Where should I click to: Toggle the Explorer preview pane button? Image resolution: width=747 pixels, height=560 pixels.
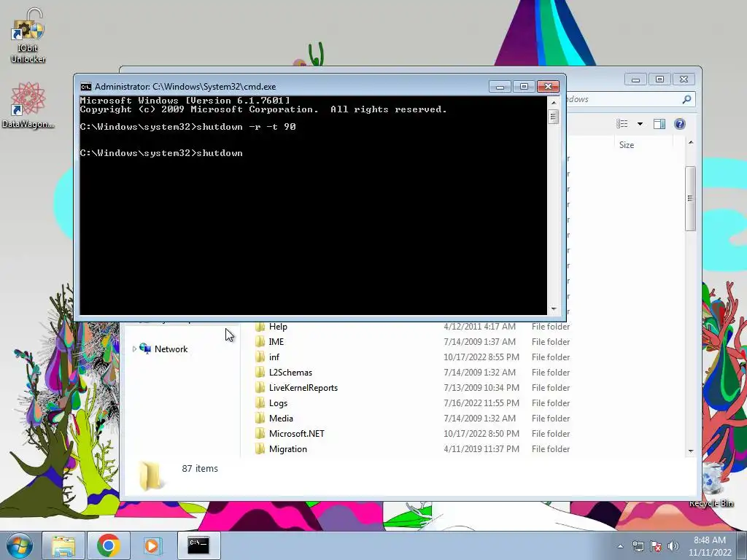coord(659,124)
